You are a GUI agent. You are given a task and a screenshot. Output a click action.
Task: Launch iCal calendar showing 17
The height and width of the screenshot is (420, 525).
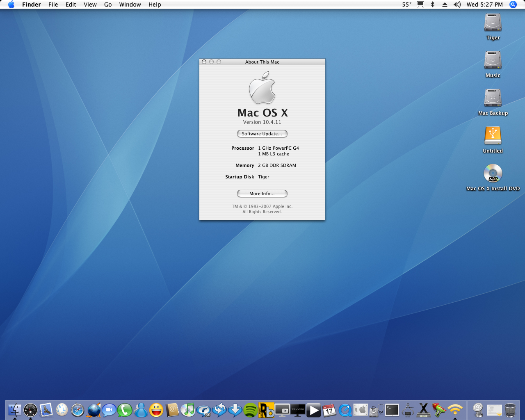(329, 410)
